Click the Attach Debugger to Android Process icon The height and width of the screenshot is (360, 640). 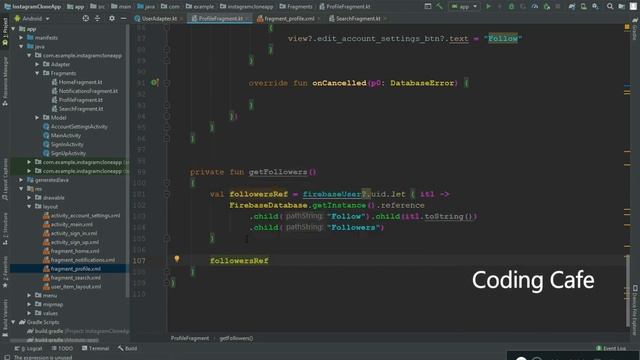547,7
